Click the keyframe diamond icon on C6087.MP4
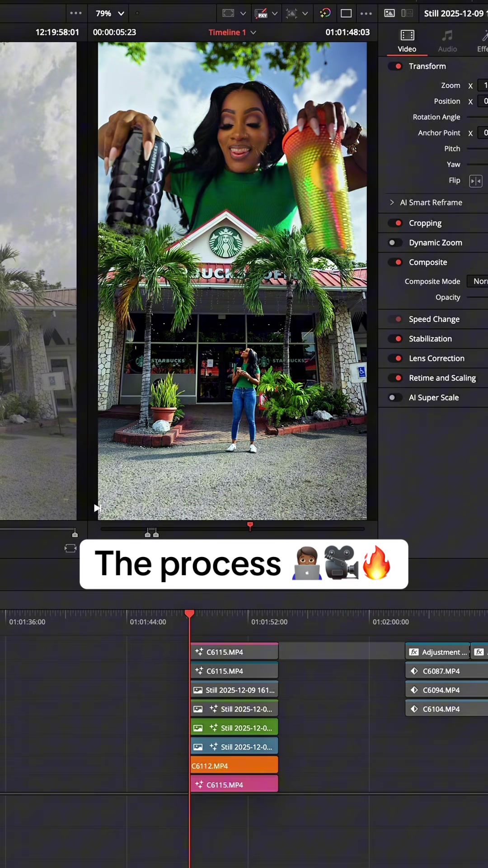The image size is (488, 868). pyautogui.click(x=414, y=671)
